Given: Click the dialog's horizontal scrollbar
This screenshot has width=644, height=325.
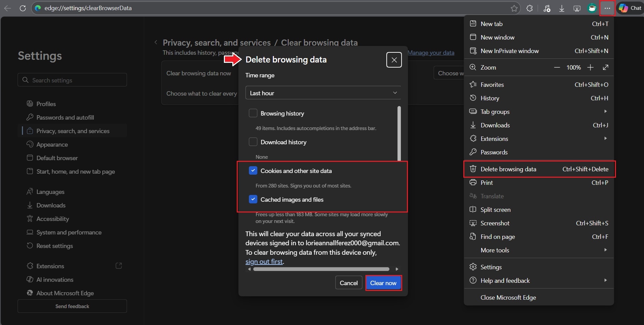Looking at the screenshot, I should click(x=321, y=269).
